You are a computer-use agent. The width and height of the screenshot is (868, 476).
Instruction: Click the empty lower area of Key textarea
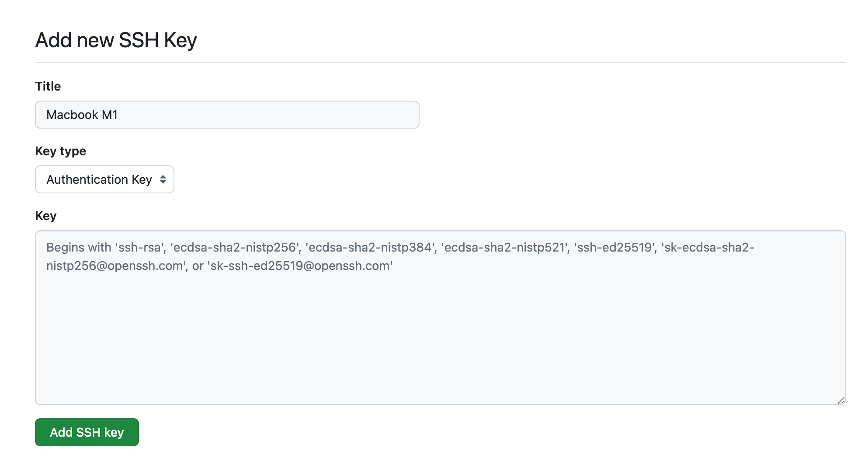click(x=441, y=341)
